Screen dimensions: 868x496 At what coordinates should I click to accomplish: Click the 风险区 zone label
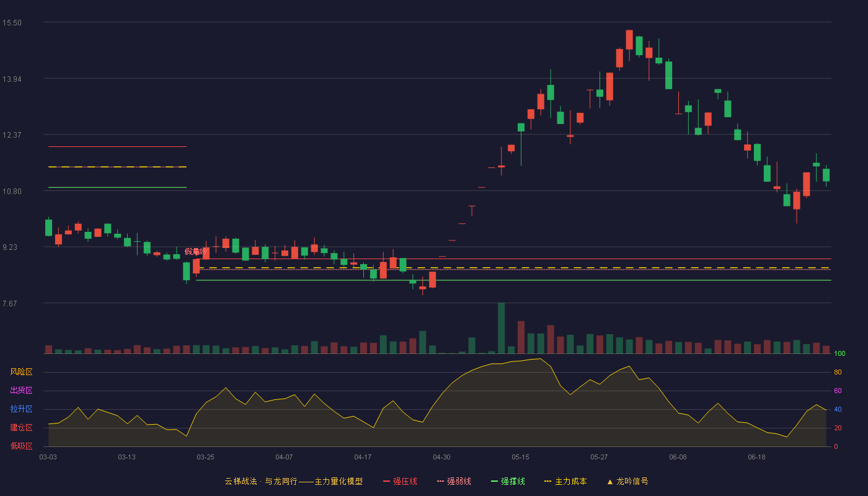[x=21, y=372]
